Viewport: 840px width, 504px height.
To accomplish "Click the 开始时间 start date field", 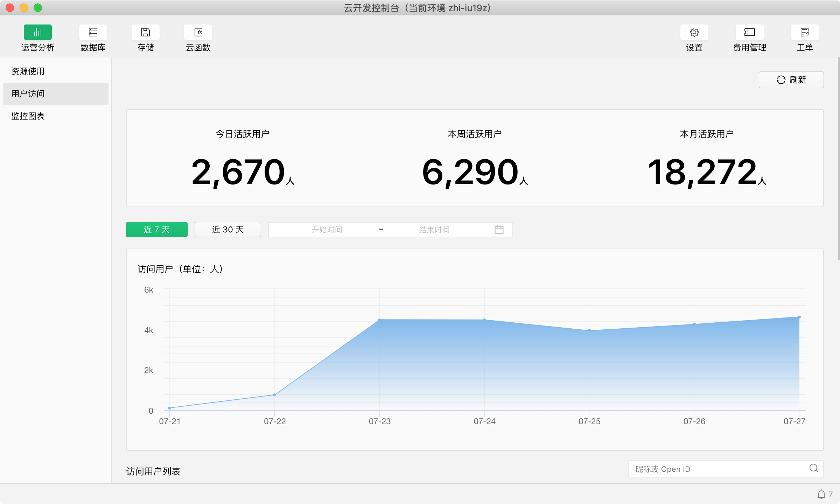I will [x=327, y=230].
